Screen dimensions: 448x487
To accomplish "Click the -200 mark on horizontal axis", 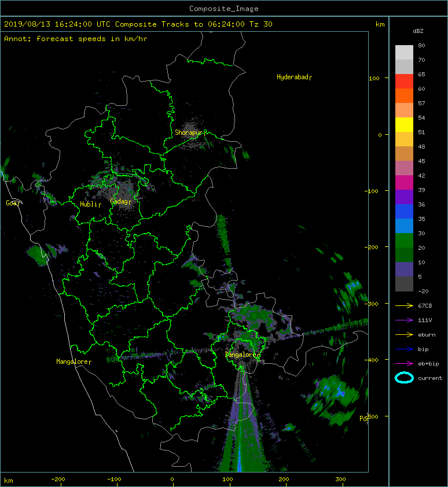I will 58,479.
